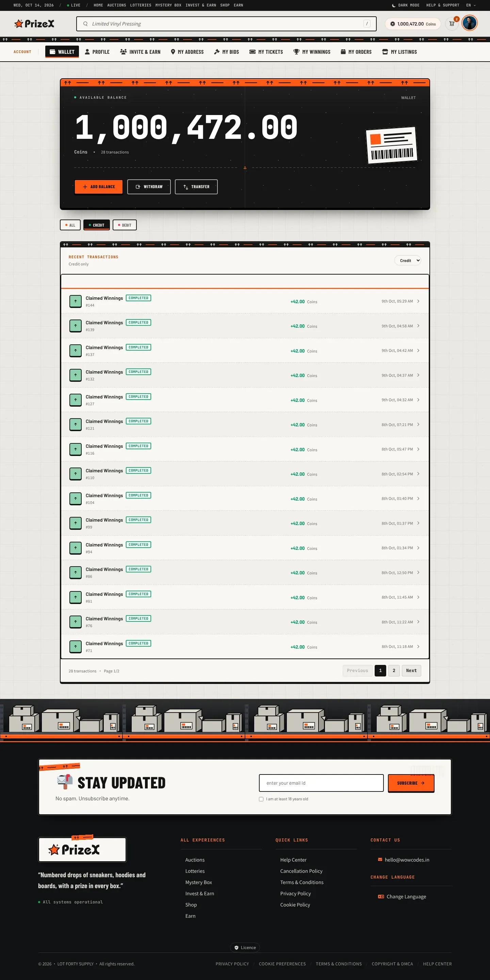Switch to the My Address tab

(x=187, y=52)
